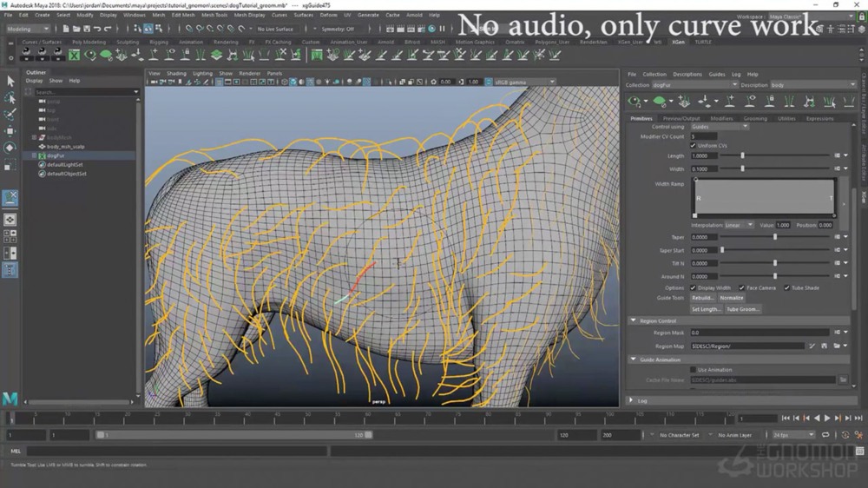The height and width of the screenshot is (488, 868).
Task: Click guide visibility eye icon in XGen panel
Action: pyautogui.click(x=750, y=101)
